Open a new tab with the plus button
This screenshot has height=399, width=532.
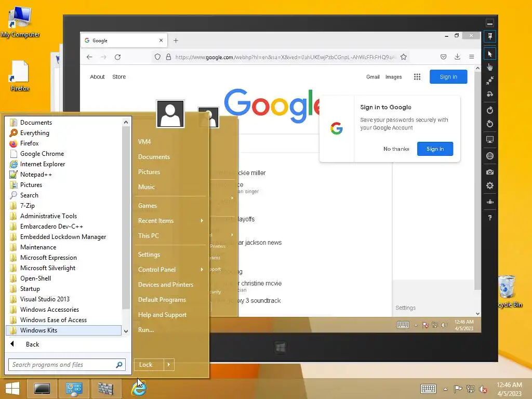(176, 41)
